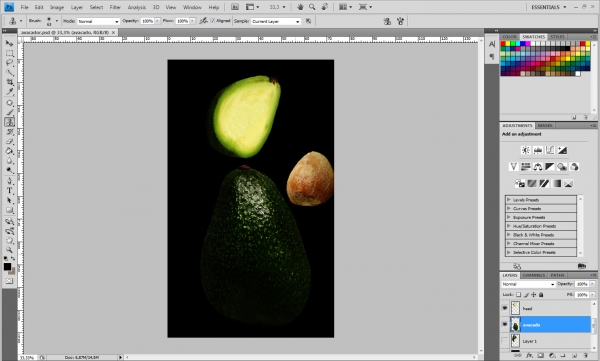600x361 pixels.
Task: Select the Paint Bucket tool
Action: (x=10, y=151)
